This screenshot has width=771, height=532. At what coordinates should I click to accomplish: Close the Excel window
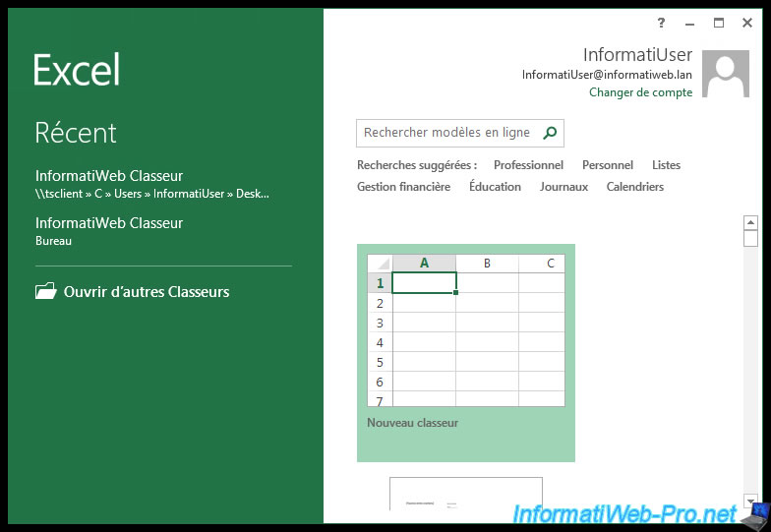tap(747, 23)
